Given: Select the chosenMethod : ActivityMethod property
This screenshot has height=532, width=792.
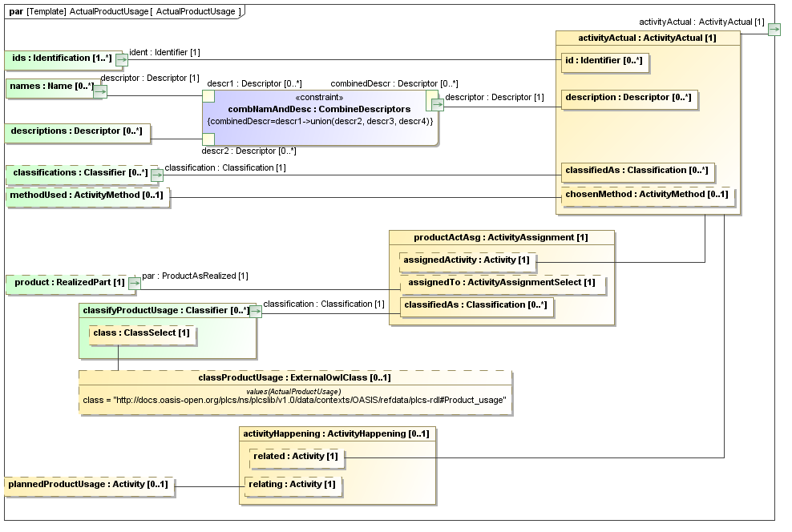Looking at the screenshot, I should (647, 195).
